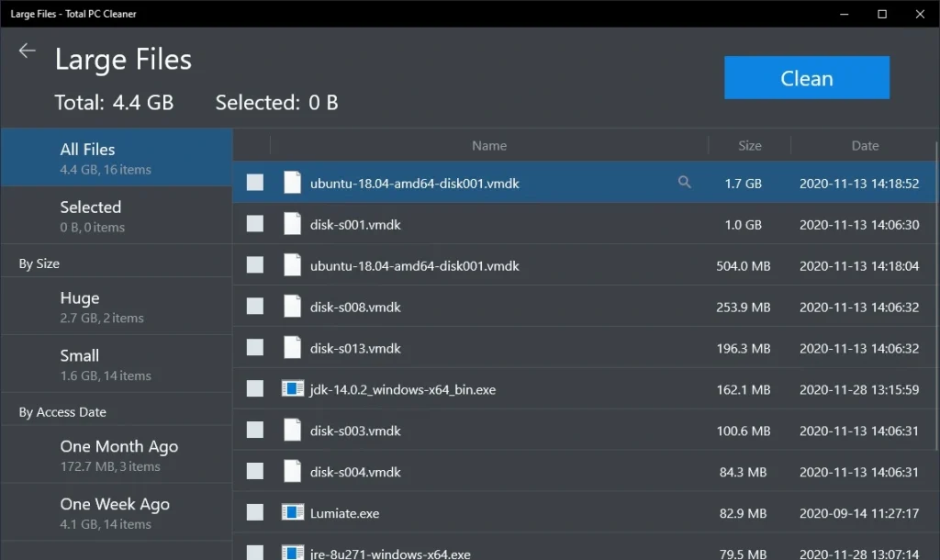Click the disk-s001.vmdk file name
Viewport: 940px width, 560px height.
[x=355, y=225]
